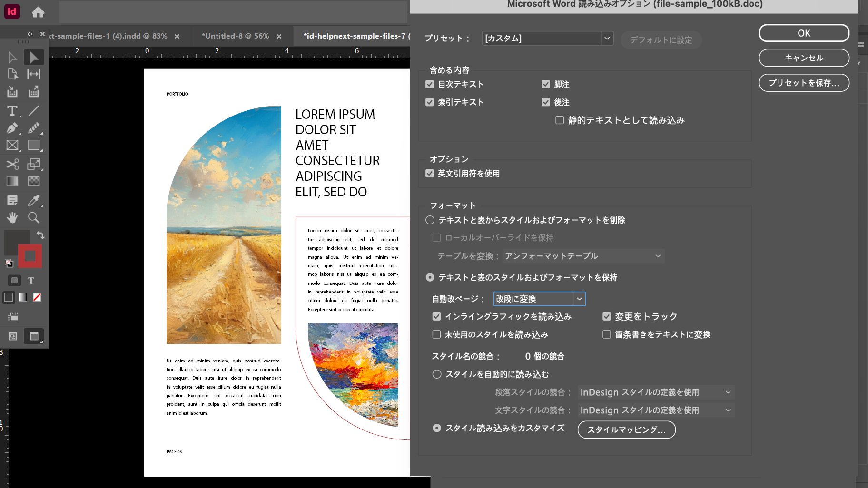Open the screen mode button
Viewport: 868px width, 488px height.
34,336
